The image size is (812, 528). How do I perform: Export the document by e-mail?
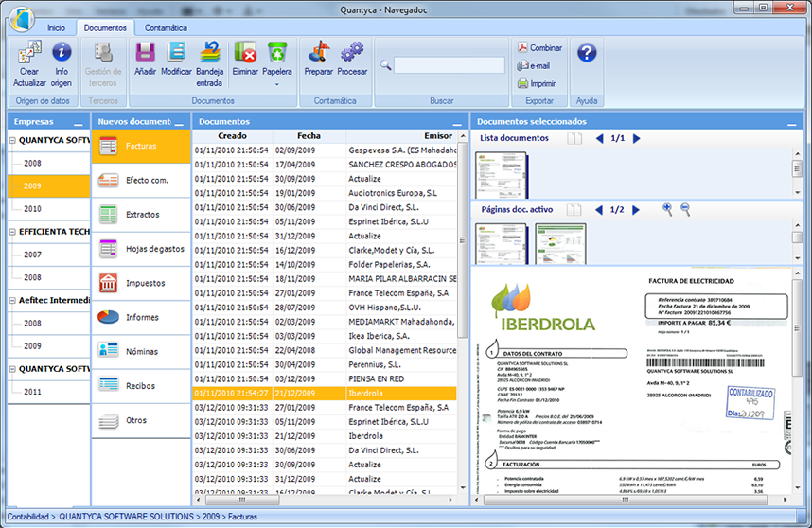click(534, 65)
